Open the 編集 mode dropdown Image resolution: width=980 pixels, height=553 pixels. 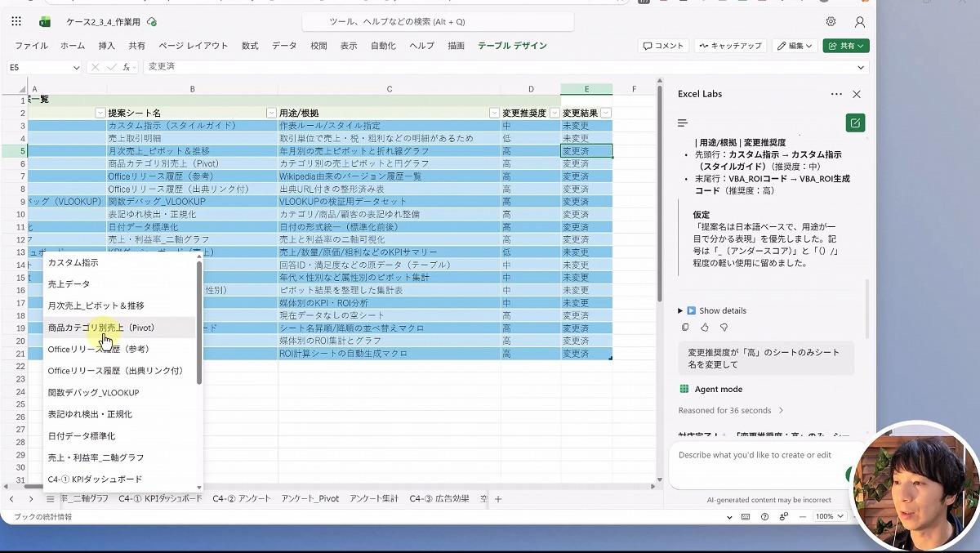pyautogui.click(x=795, y=46)
